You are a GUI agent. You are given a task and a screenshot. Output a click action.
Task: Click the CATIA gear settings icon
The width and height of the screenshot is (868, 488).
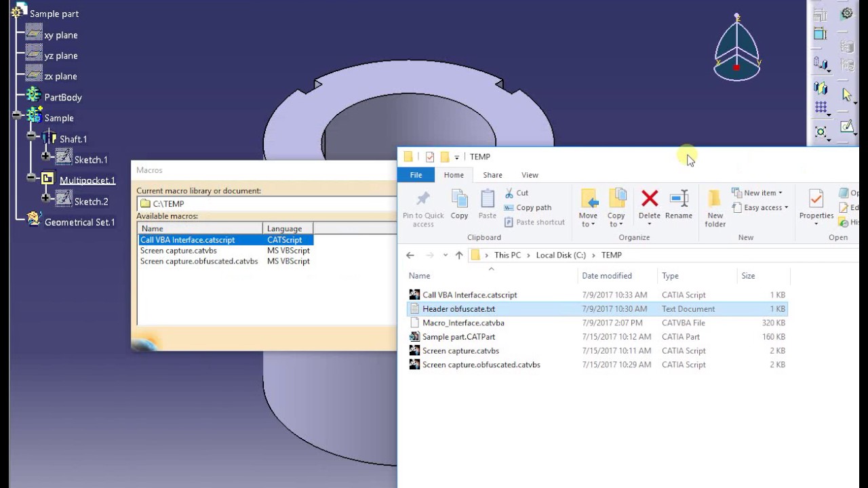click(x=847, y=13)
